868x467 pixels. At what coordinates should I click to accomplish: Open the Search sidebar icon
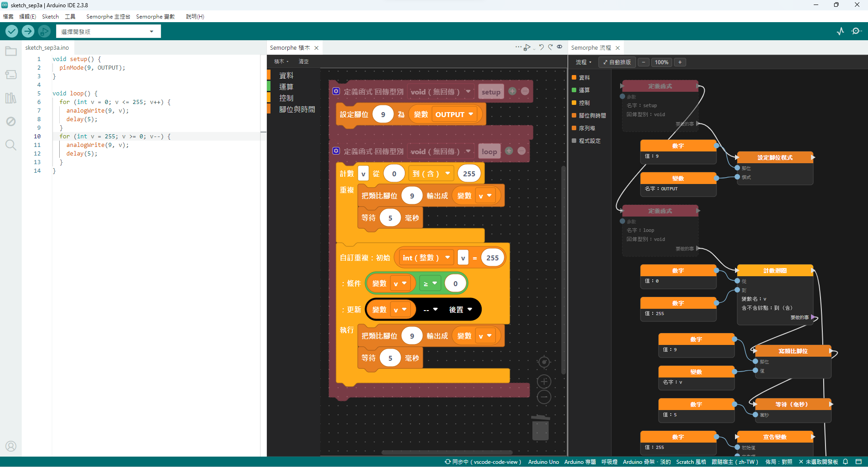[x=11, y=145]
